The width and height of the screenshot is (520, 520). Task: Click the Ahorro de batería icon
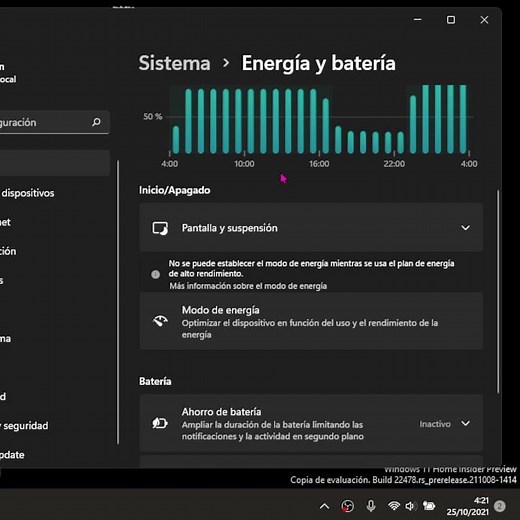coord(160,423)
